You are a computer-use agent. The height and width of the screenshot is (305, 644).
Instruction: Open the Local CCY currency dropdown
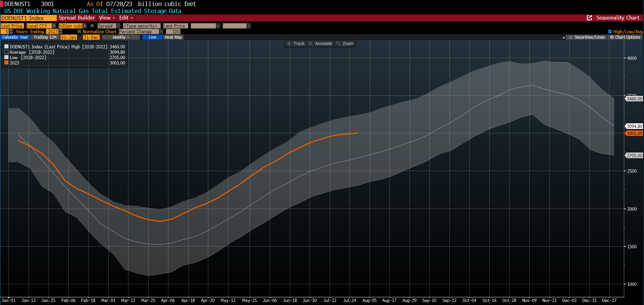tap(54, 26)
